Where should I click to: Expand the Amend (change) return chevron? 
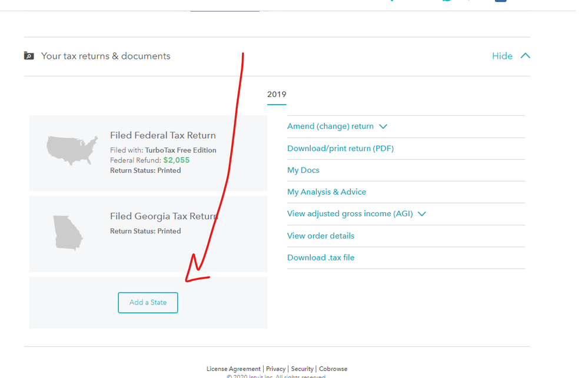tap(384, 126)
